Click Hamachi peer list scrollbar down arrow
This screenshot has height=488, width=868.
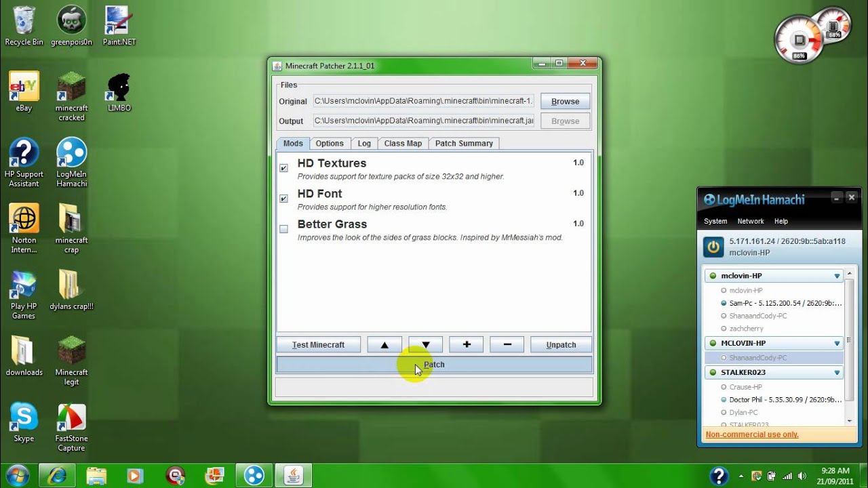[x=850, y=420]
